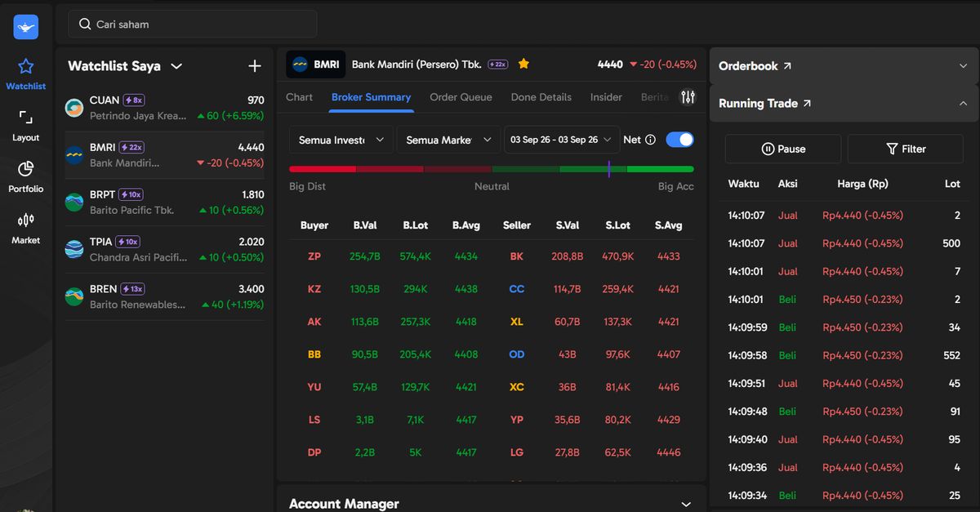Open the Semua Market dropdown
980x512 pixels.
(x=448, y=140)
